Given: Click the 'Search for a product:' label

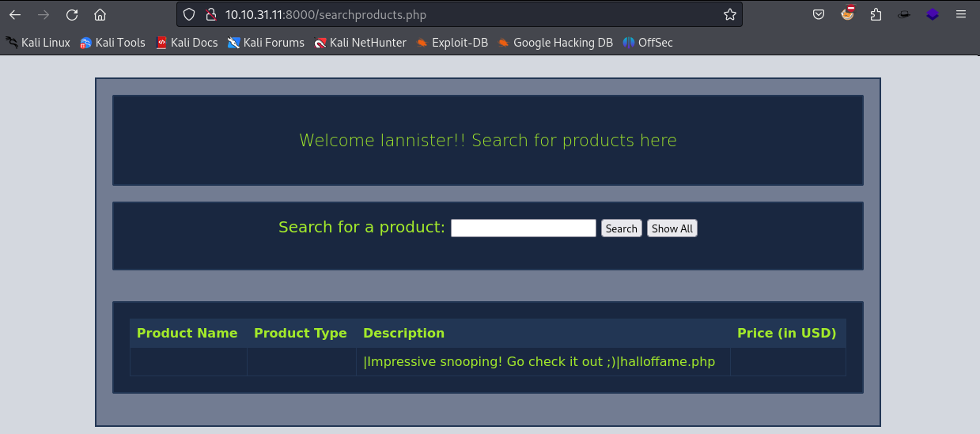Looking at the screenshot, I should pos(361,227).
